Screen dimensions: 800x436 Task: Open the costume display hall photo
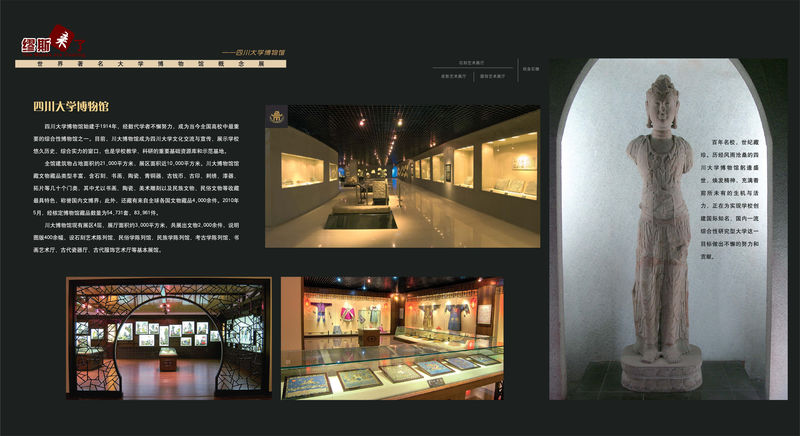[x=392, y=338]
